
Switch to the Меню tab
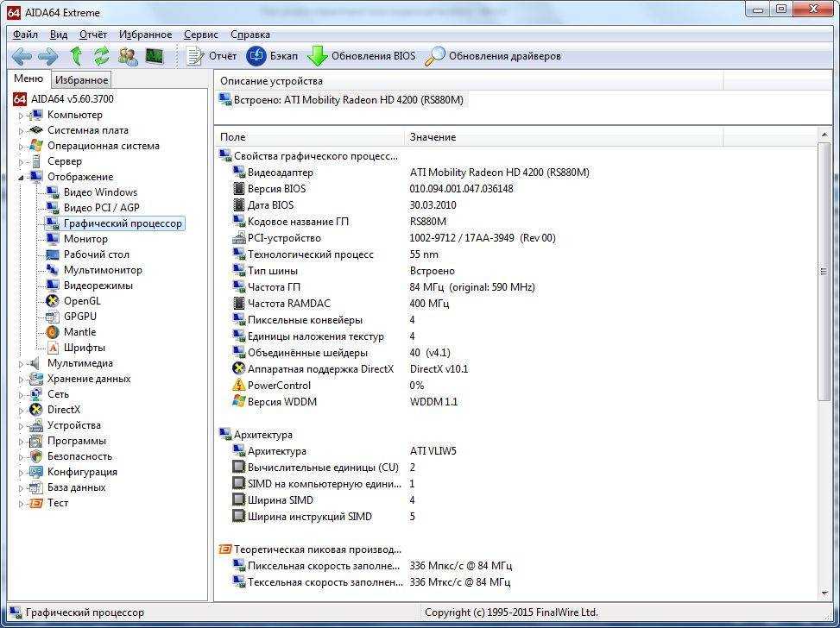(x=28, y=78)
